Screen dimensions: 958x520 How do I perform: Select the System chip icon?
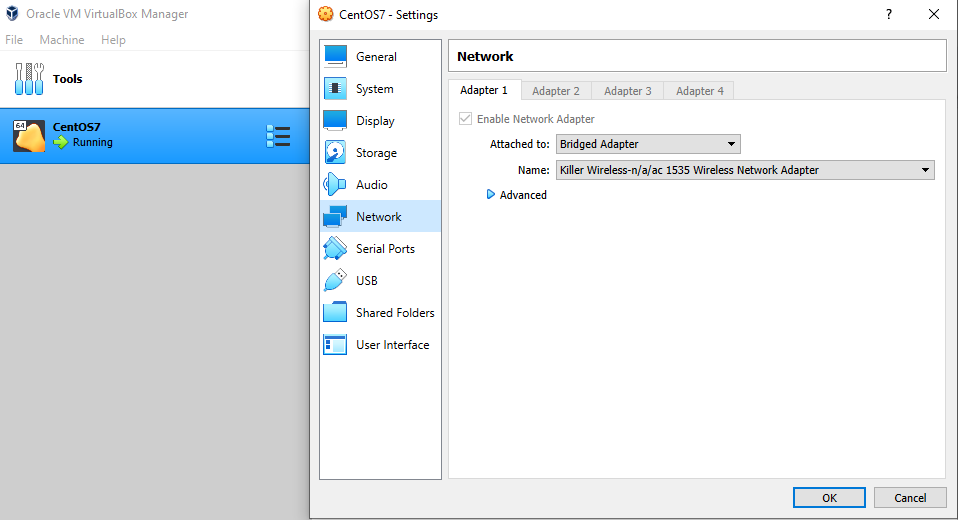(335, 89)
